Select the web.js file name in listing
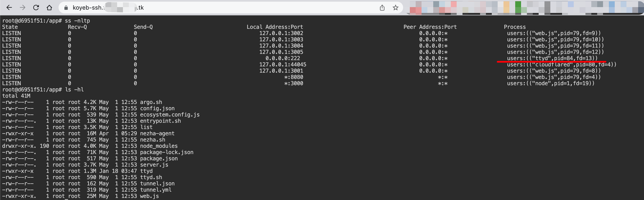Image resolution: width=644 pixels, height=200 pixels. 149,196
